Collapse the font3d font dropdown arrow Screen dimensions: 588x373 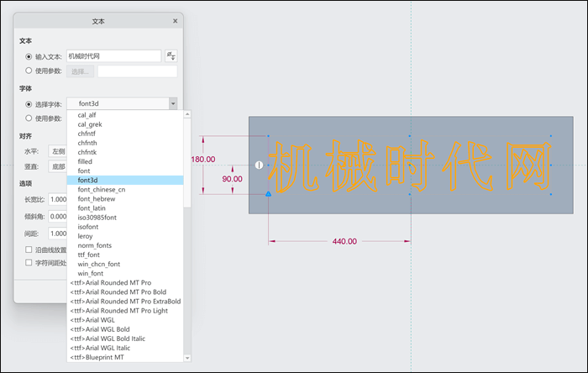173,103
